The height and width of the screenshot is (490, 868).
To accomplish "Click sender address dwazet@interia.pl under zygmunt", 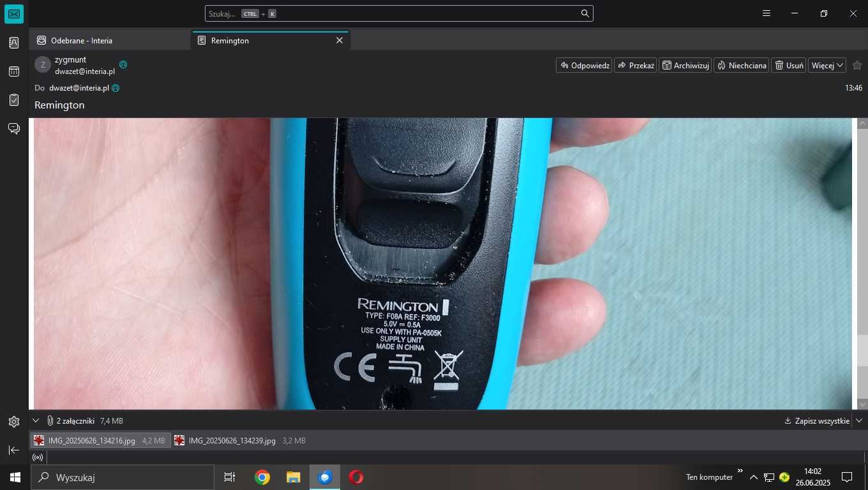I will click(x=85, y=71).
